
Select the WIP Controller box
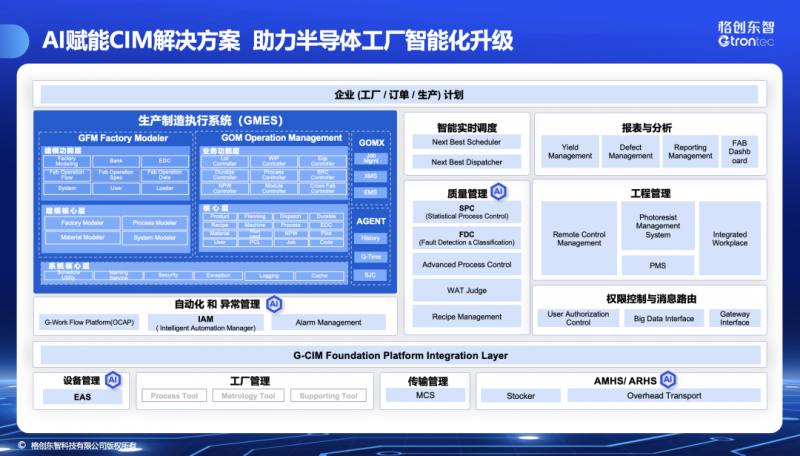coord(274,161)
